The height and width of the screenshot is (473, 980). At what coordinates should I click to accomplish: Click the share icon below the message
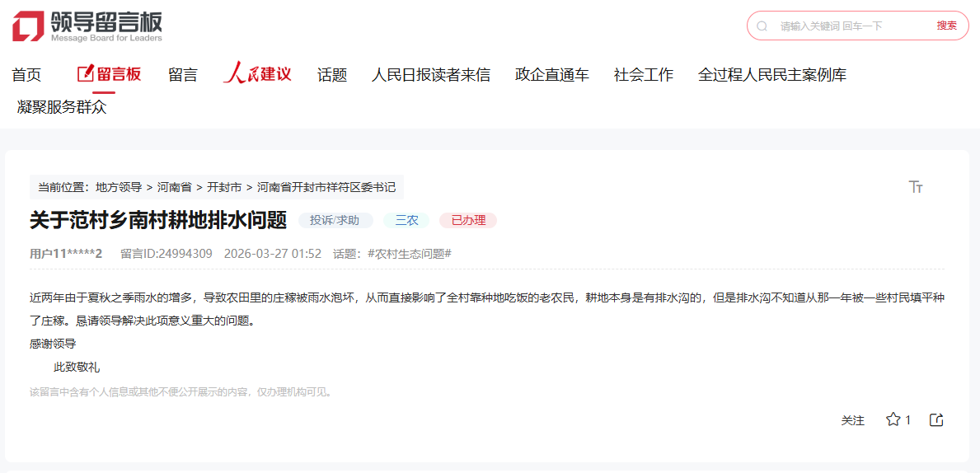[x=936, y=419]
